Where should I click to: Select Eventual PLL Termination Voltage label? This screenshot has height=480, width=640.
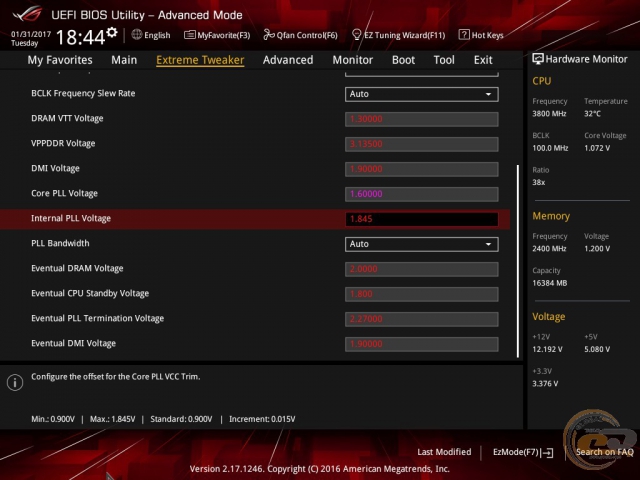point(98,318)
